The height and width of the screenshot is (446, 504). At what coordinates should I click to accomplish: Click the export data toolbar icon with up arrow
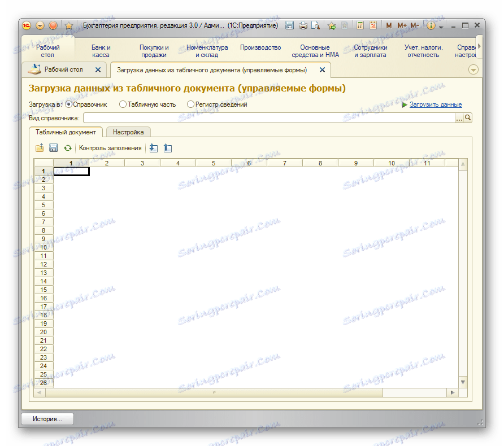coord(167,147)
